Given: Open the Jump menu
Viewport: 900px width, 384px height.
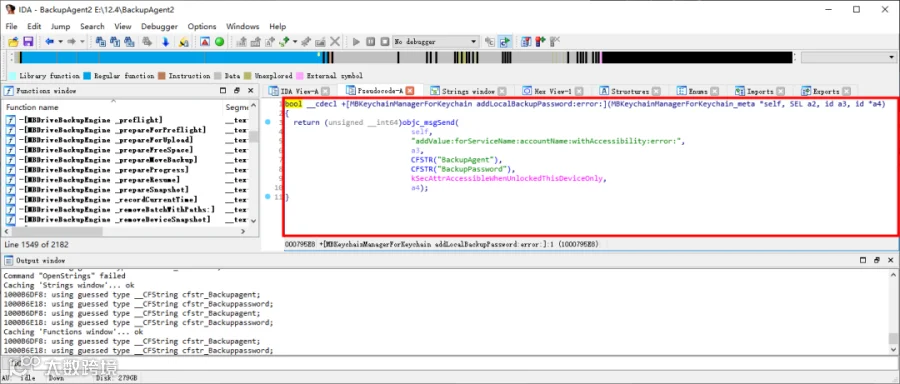Looking at the screenshot, I should pyautogui.click(x=60, y=26).
